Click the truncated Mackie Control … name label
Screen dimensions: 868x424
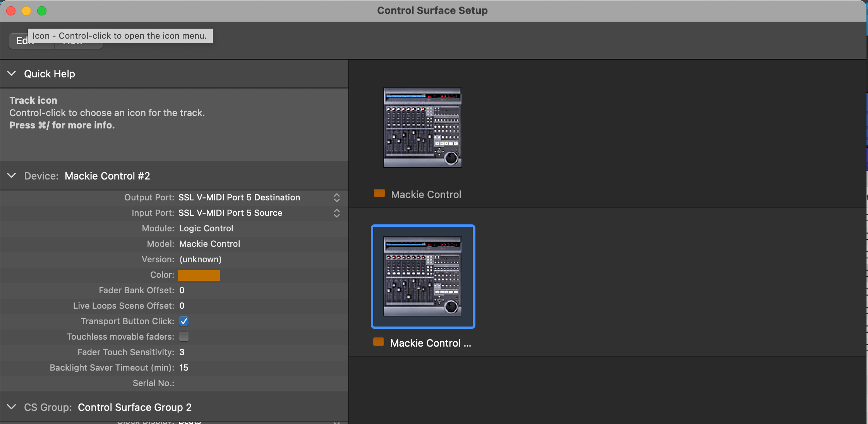pos(431,343)
